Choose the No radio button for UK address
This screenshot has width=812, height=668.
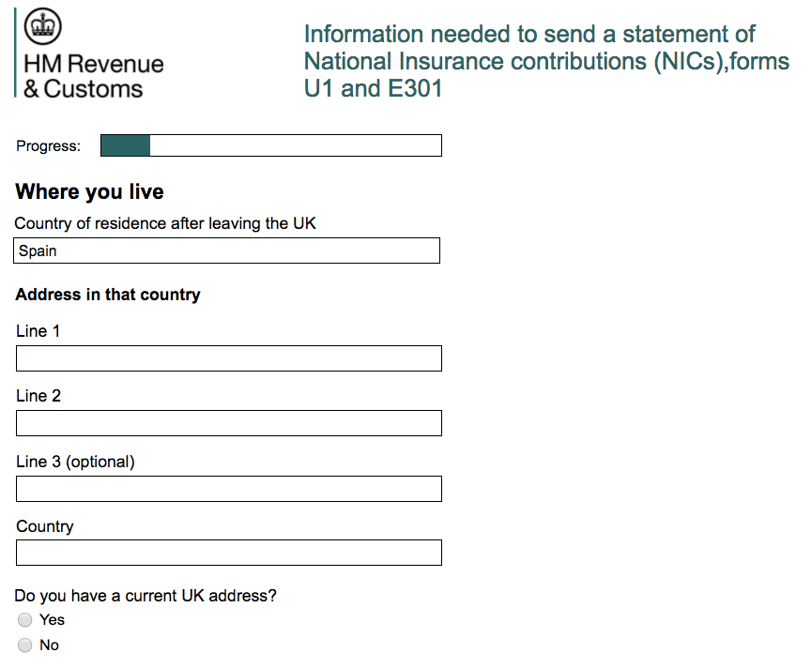point(25,645)
